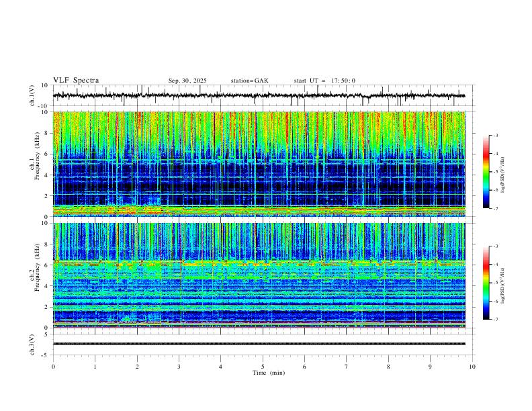The width and height of the screenshot is (532, 411).
Task: Click the '6' kHz tick on ch.2 frequency axis
Action: (x=47, y=265)
